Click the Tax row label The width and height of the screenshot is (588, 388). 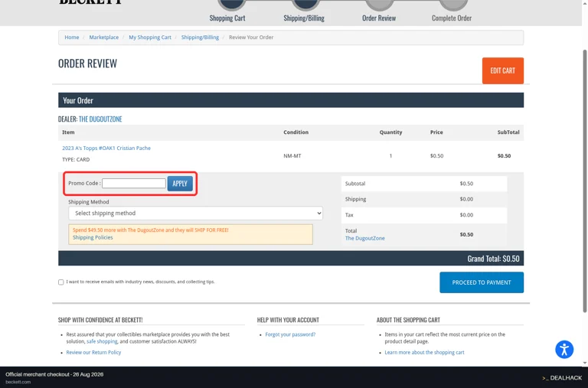(349, 215)
